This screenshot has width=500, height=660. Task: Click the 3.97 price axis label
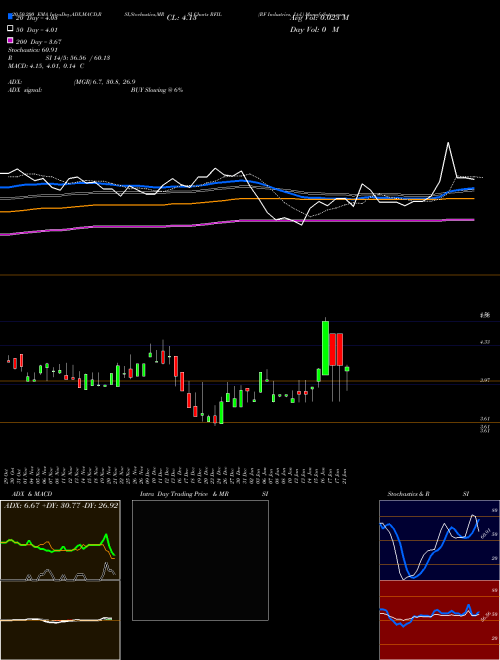pos(485,380)
